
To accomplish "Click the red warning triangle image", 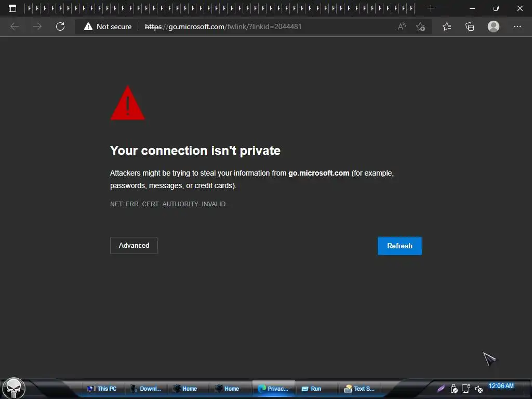I will (x=128, y=103).
